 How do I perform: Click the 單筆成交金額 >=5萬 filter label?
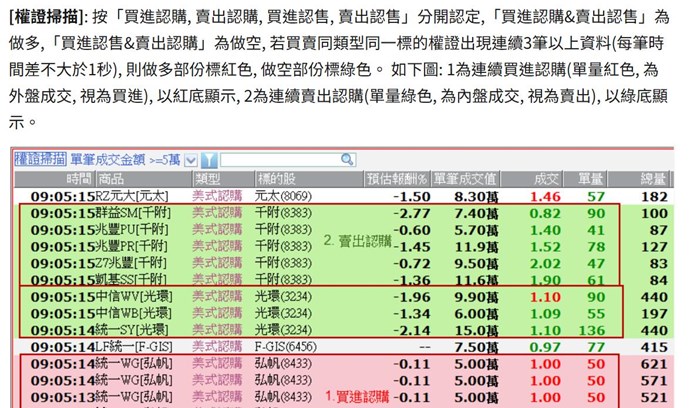tap(125, 160)
